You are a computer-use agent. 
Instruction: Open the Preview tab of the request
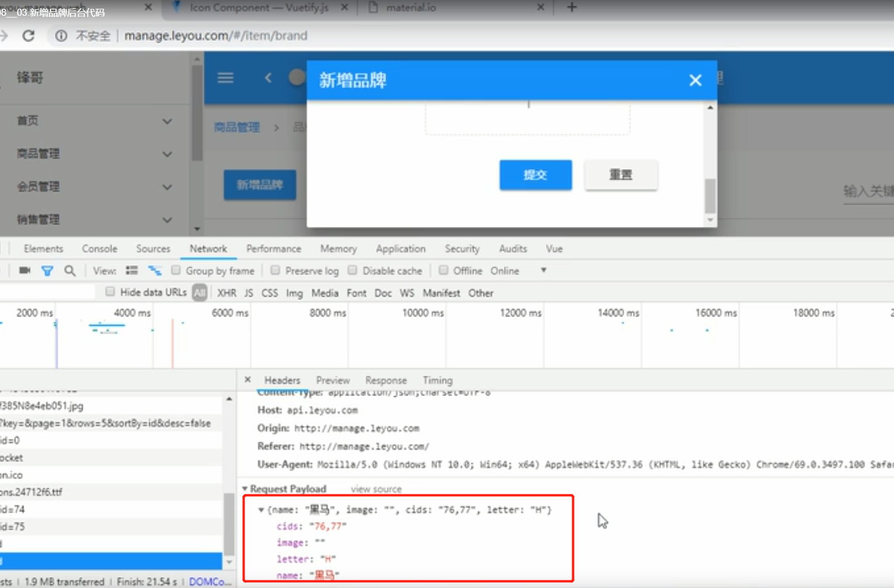click(333, 380)
